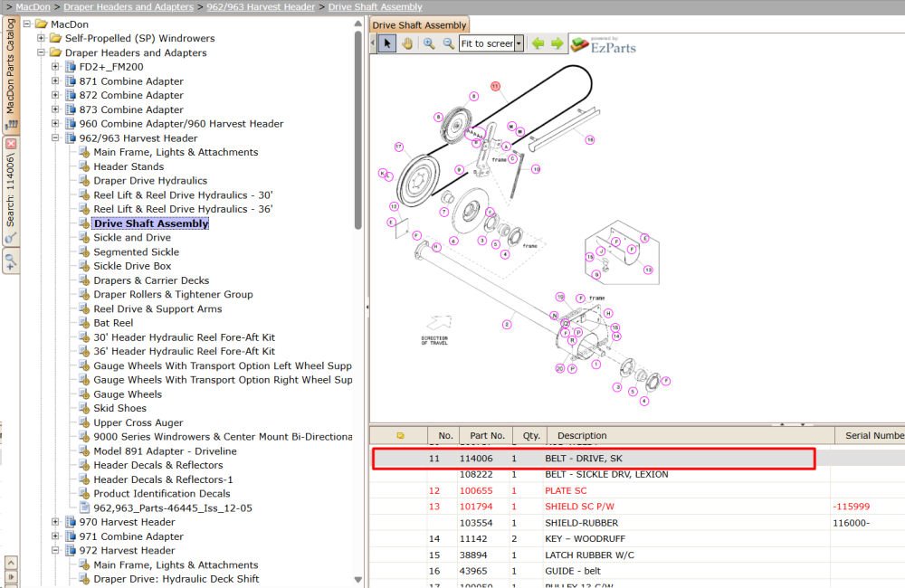Viewport: 905px width, 588px height.
Task: Click the EzParts logo
Action: point(604,45)
